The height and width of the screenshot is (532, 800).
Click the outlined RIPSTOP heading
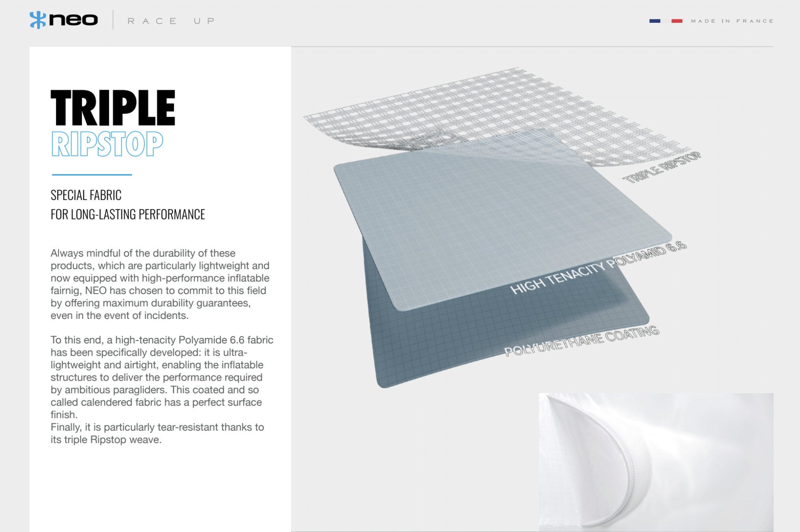pos(107,144)
